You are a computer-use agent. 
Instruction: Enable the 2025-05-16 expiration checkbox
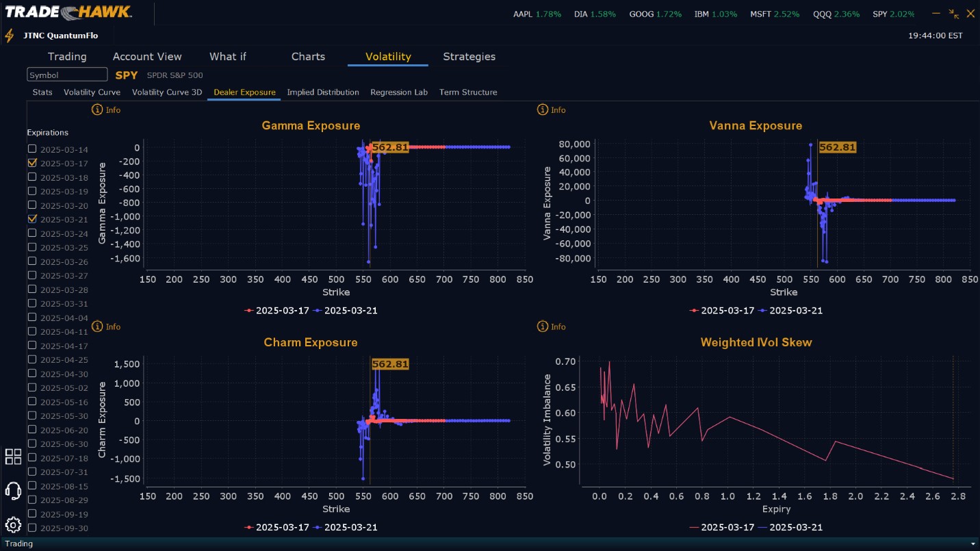click(32, 402)
